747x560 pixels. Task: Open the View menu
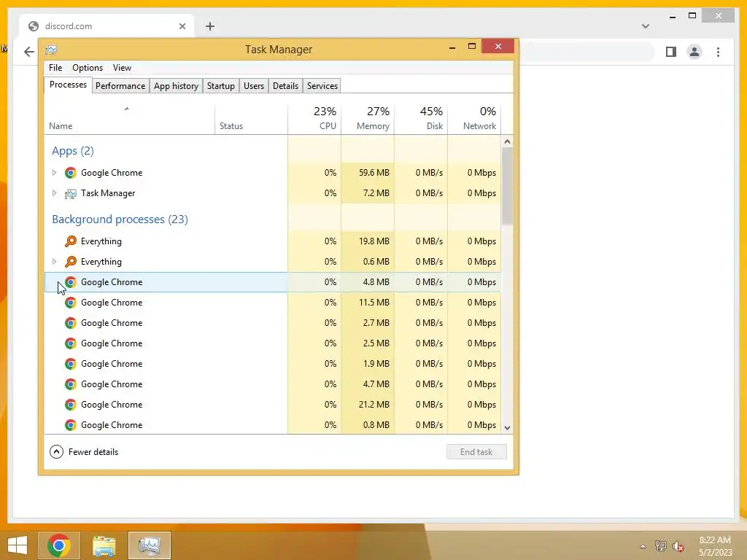click(122, 68)
